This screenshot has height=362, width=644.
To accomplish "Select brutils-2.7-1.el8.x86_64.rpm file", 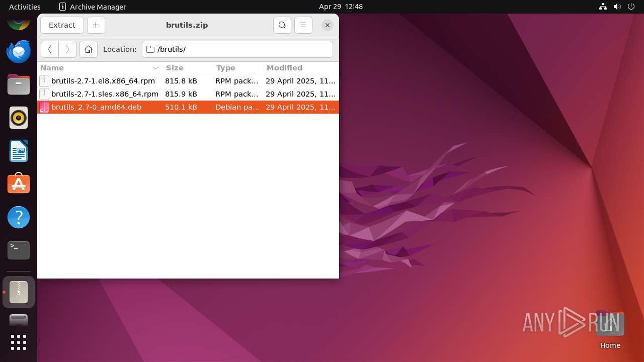I will (188, 81).
